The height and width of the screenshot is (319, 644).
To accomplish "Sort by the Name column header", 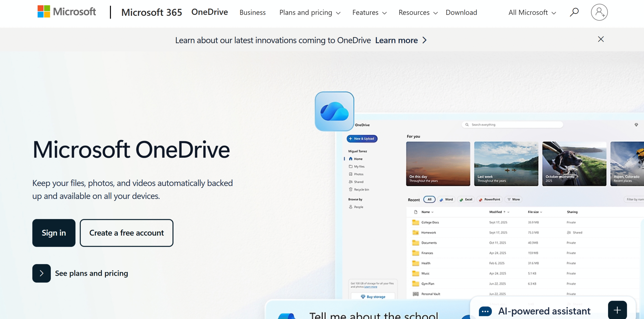I will (x=427, y=212).
